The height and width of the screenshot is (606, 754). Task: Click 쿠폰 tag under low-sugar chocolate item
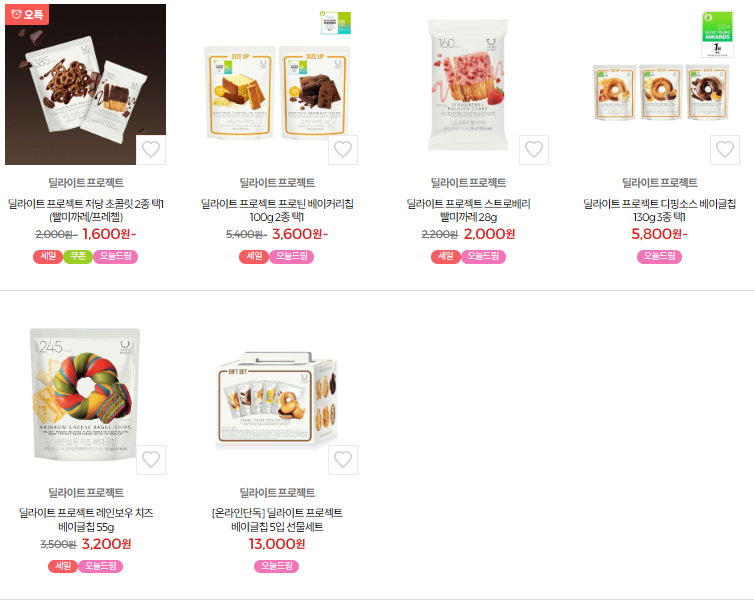(78, 256)
